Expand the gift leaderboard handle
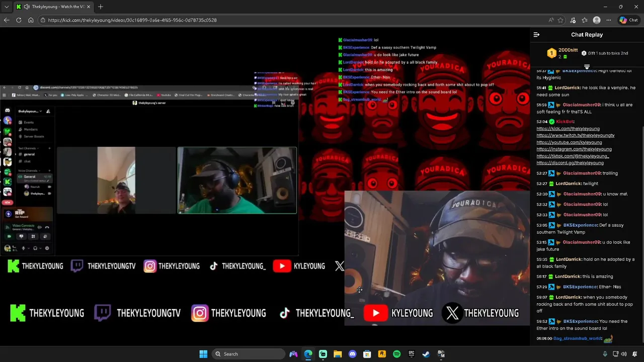This screenshot has width=644, height=362. 587,66
